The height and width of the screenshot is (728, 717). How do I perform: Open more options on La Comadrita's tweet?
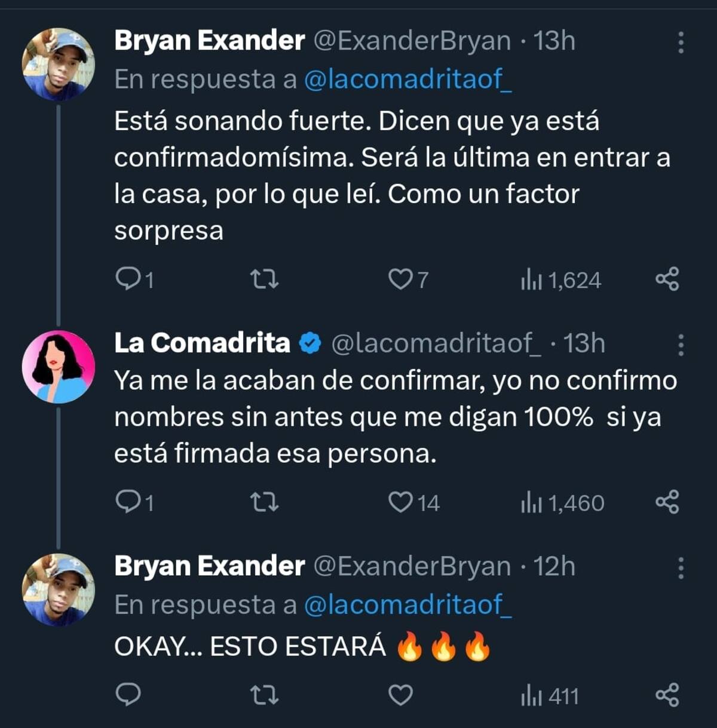(x=681, y=345)
